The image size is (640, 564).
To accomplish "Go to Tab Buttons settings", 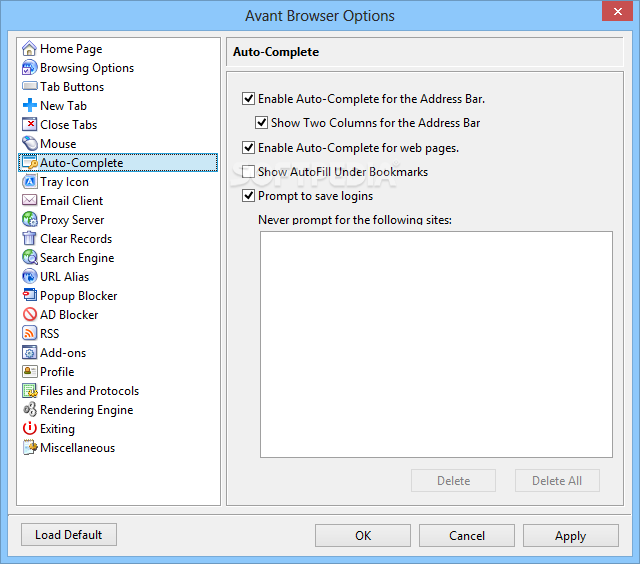I will pos(72,87).
